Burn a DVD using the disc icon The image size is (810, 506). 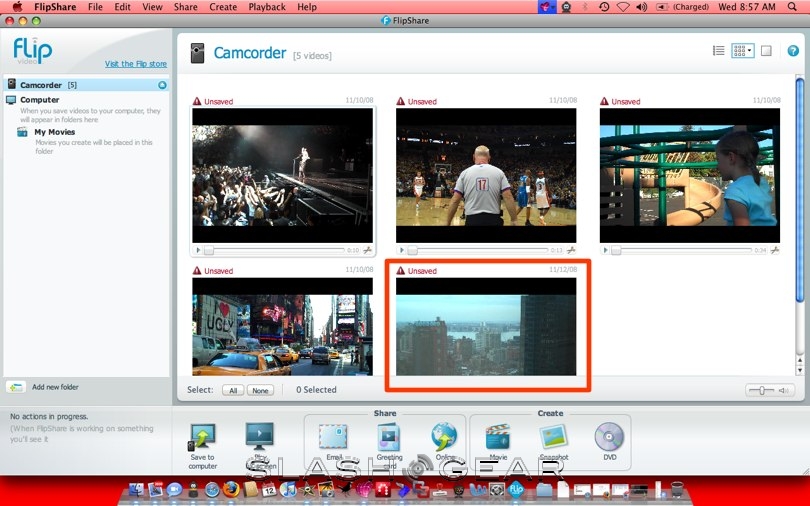(x=608, y=437)
